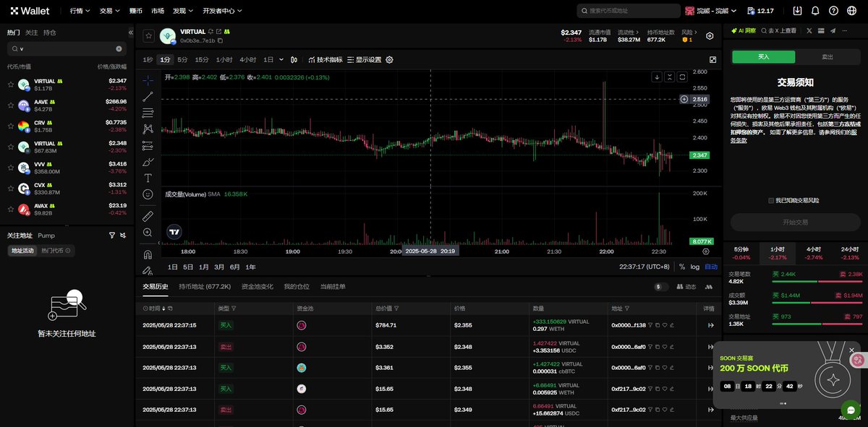Expand the 发现 menu dropdown
This screenshot has height=427, width=868.
(184, 11)
